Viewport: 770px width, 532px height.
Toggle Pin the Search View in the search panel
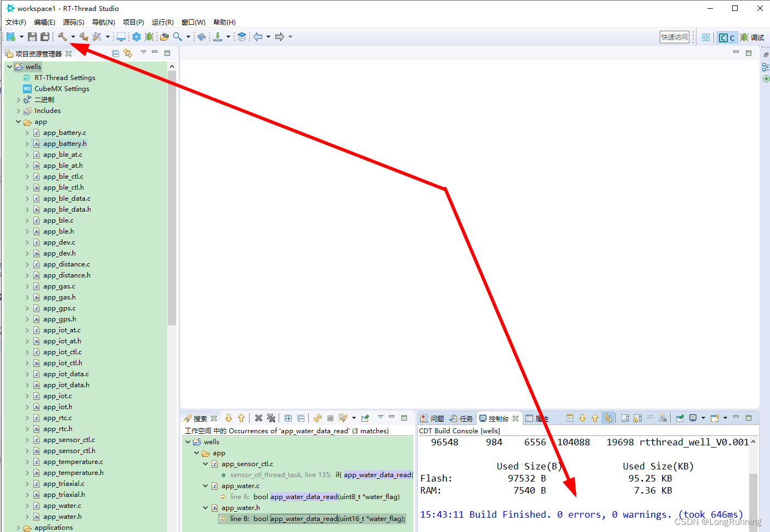pyautogui.click(x=365, y=418)
